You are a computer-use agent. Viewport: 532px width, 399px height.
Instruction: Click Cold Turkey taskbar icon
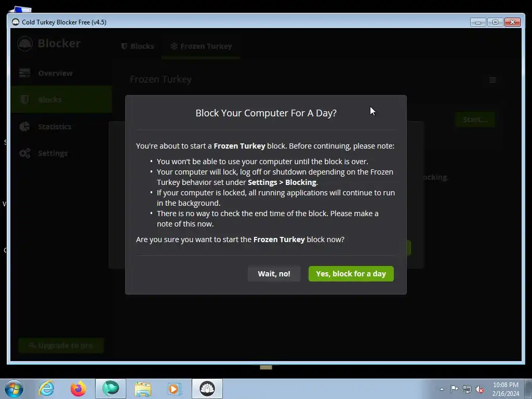(207, 389)
